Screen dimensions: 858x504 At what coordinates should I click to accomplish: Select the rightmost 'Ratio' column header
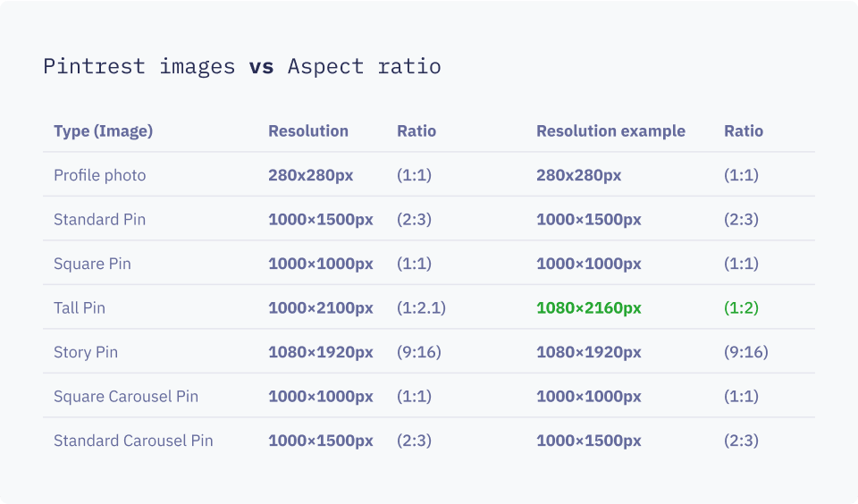click(x=744, y=131)
